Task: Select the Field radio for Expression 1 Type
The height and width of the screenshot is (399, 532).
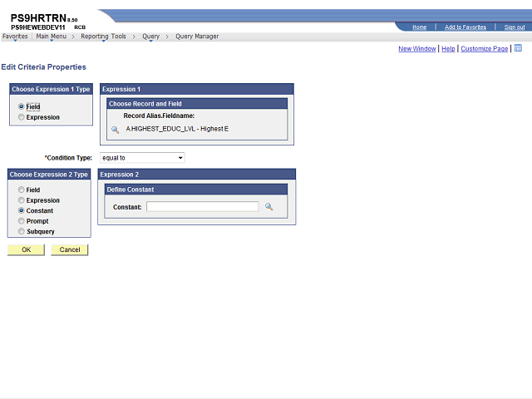Action: (x=22, y=106)
